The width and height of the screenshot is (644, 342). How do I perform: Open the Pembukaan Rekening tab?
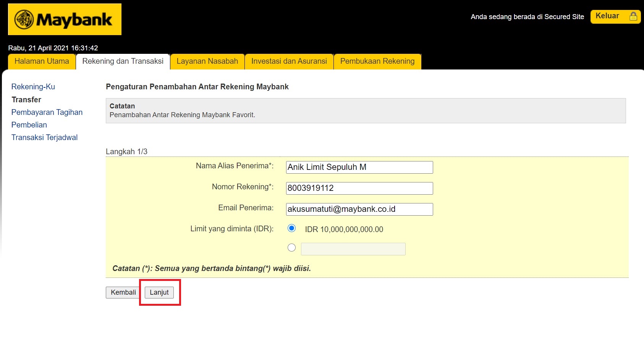point(377,61)
